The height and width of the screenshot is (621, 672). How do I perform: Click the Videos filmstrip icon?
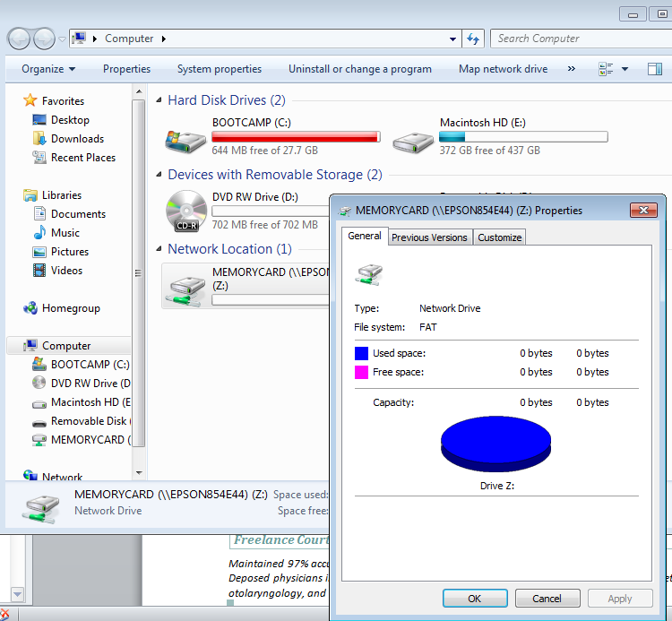39,271
